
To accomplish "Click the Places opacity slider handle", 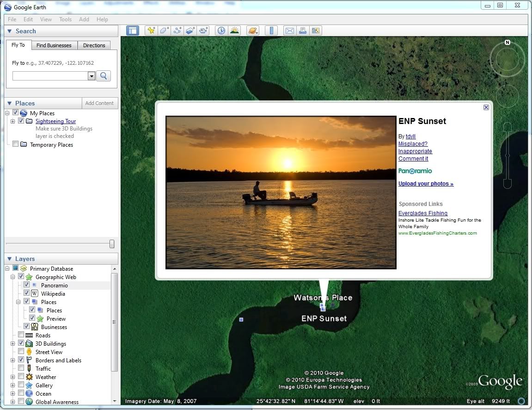I will click(112, 243).
